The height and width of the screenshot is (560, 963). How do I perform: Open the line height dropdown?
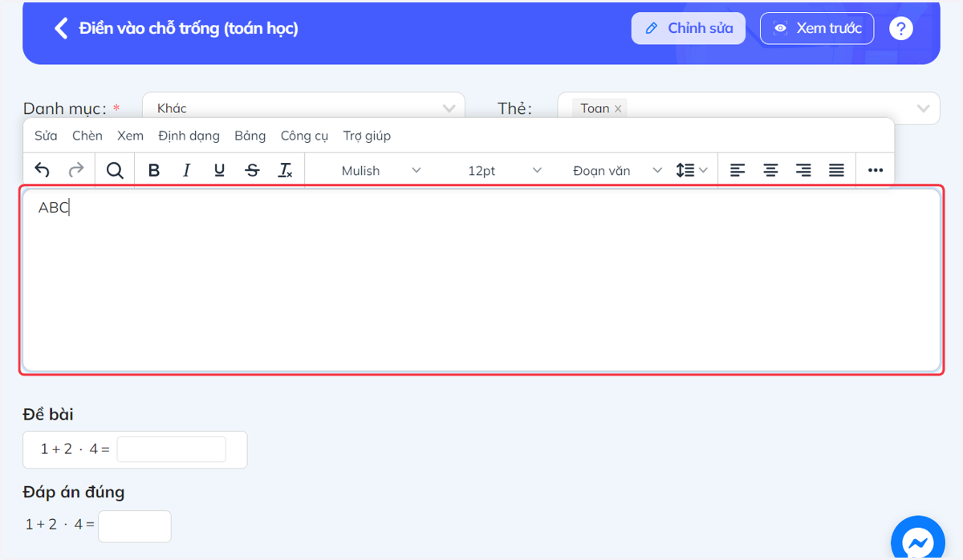click(692, 170)
